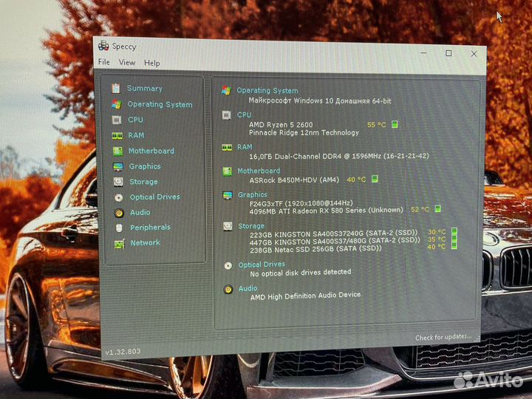This screenshot has height=399, width=532.
Task: Click the Check for updates link
Action: pyautogui.click(x=443, y=338)
